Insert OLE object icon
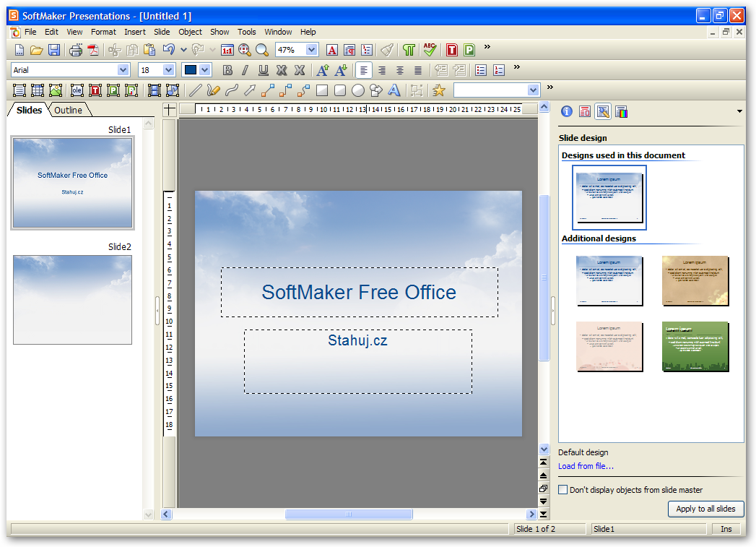This screenshot has height=547, width=756. point(77,90)
